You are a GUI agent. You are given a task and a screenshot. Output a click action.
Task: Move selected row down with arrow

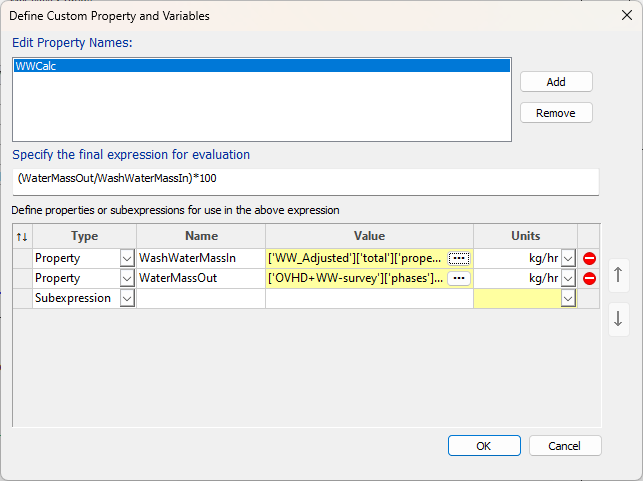618,319
